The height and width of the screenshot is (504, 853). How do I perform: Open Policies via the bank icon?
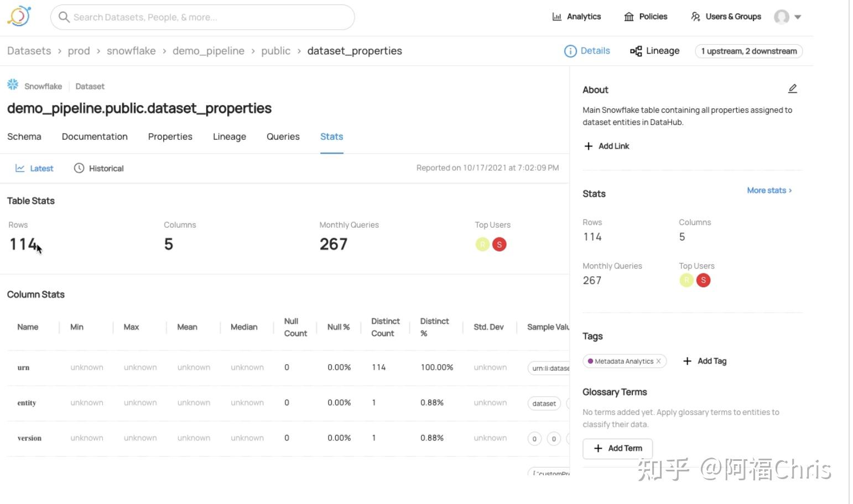pyautogui.click(x=629, y=17)
